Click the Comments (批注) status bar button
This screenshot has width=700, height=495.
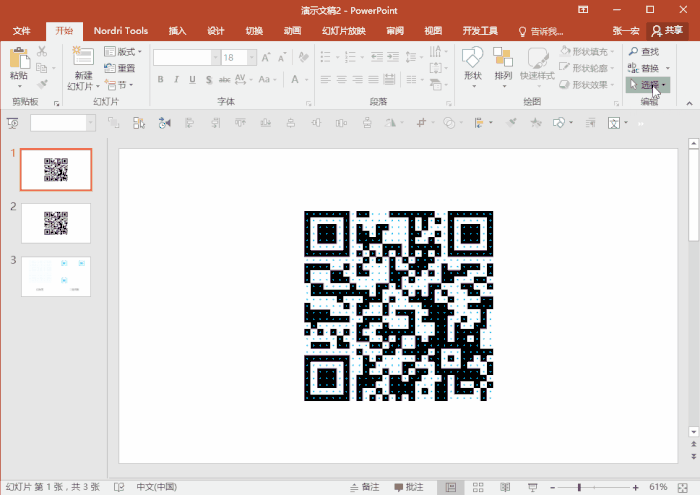408,487
